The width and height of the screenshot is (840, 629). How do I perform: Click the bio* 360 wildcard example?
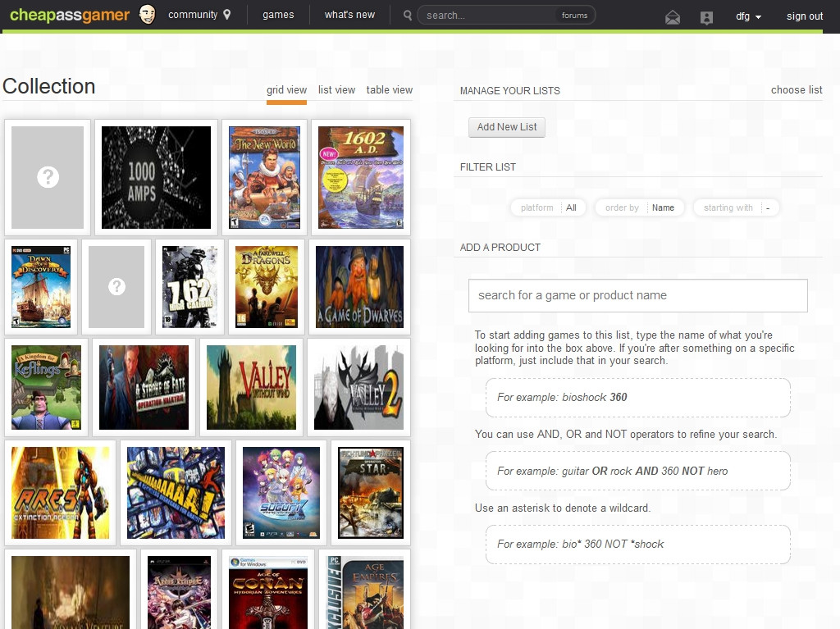pos(637,545)
